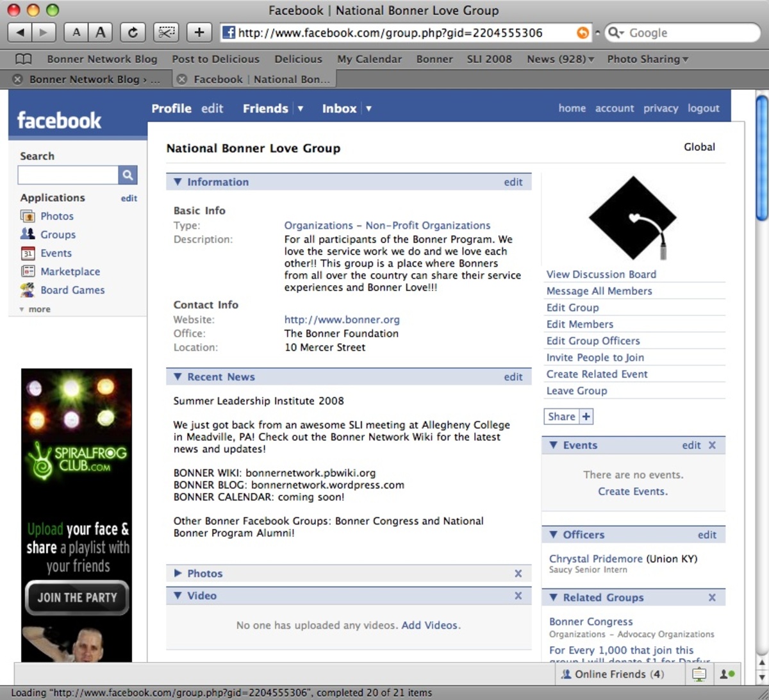Collapse the Events box triangle
769x700 pixels.
[x=553, y=445]
